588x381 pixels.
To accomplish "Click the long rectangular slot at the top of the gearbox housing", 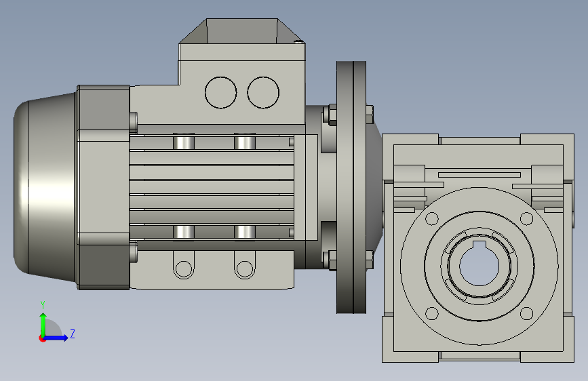I will tap(479, 175).
